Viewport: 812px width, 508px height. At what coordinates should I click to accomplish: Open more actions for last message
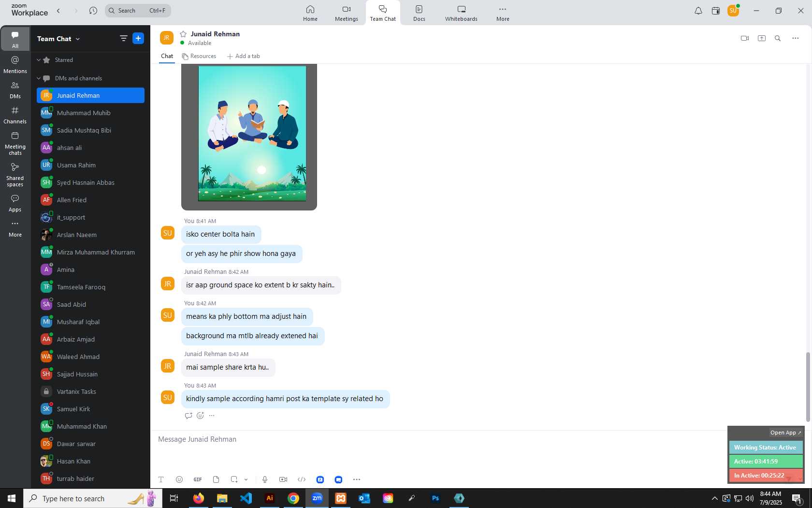[212, 416]
